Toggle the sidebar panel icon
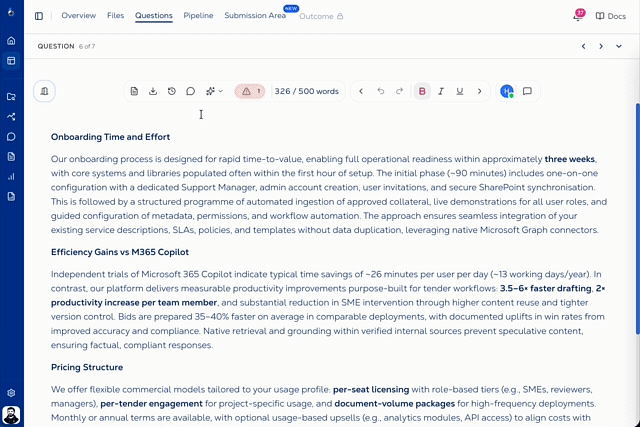 coord(39,16)
